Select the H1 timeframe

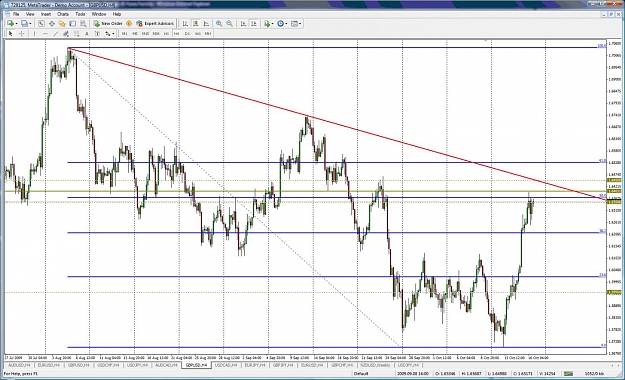(166, 33)
